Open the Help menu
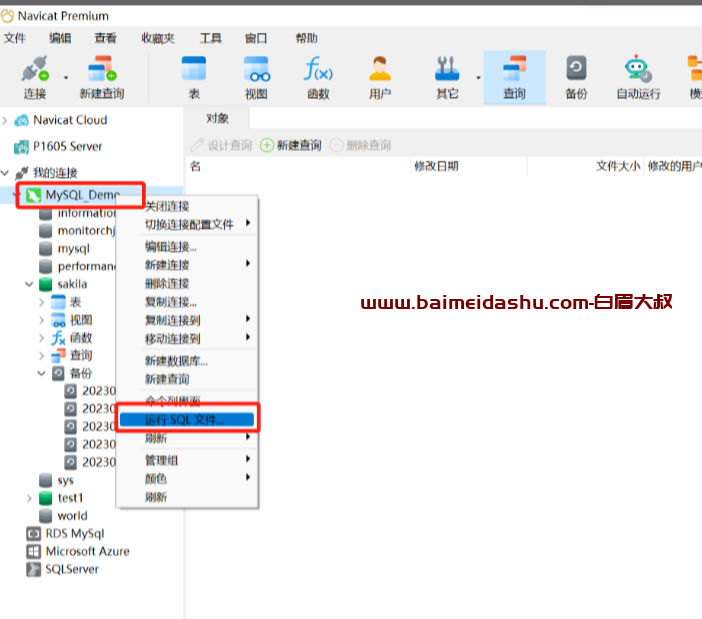Viewport: 702px width, 619px height. point(306,38)
